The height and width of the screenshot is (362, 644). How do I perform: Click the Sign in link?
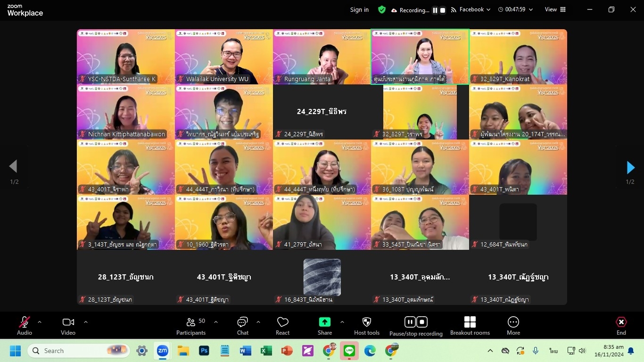(359, 9)
